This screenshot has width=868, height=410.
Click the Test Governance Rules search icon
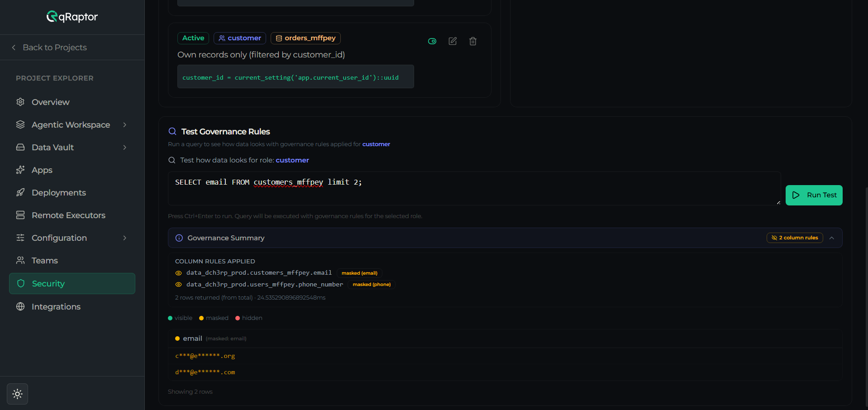(x=172, y=131)
